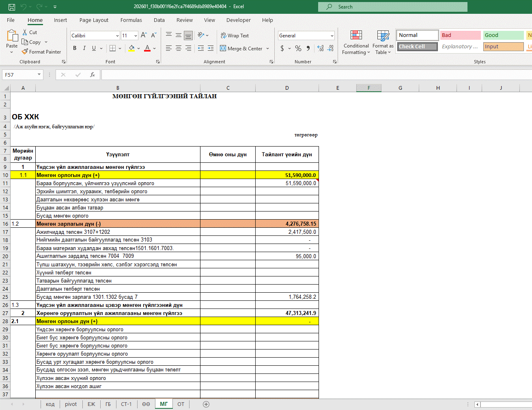The height and width of the screenshot is (410, 532).
Task: Apply the Good cell style
Action: coord(503,35)
